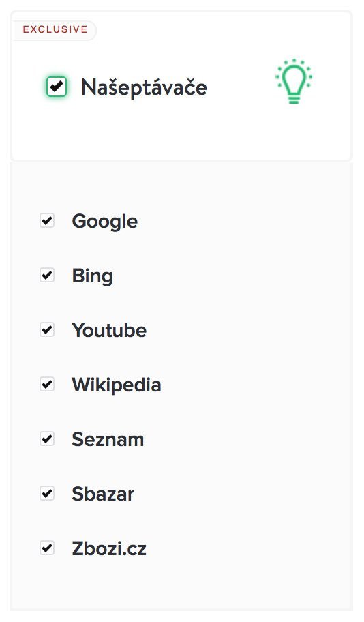
Task: Disable the Youtube checkbox
Action: click(x=47, y=329)
